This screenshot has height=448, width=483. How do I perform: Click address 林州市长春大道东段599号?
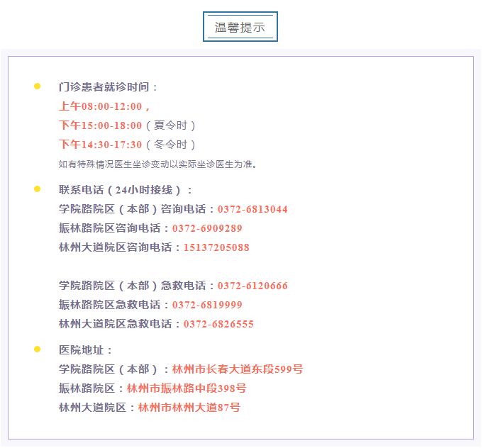point(238,369)
